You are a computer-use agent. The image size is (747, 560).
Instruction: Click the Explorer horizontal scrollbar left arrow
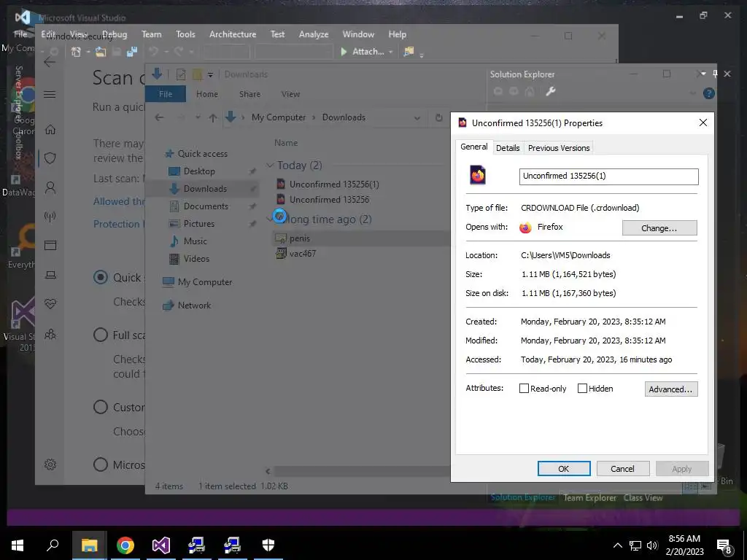(x=268, y=471)
